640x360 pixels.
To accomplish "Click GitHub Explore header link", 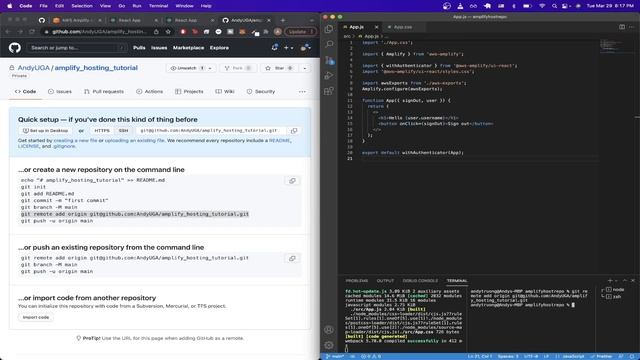I will tap(219, 48).
